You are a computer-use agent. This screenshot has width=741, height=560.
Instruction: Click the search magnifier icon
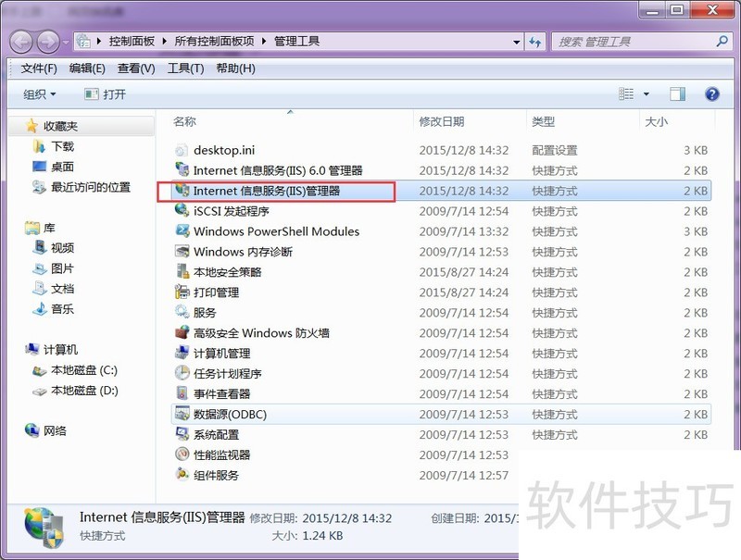[722, 42]
